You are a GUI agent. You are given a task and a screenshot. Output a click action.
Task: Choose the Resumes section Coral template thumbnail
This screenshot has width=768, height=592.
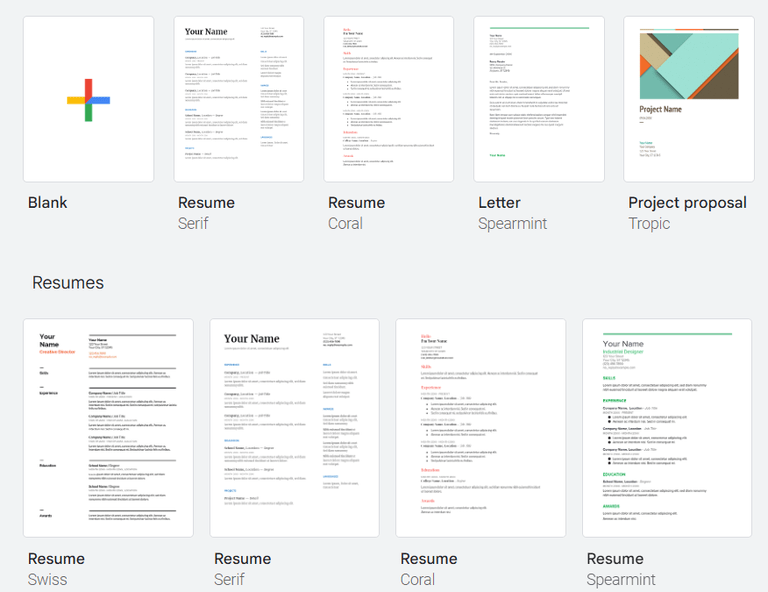coord(480,428)
